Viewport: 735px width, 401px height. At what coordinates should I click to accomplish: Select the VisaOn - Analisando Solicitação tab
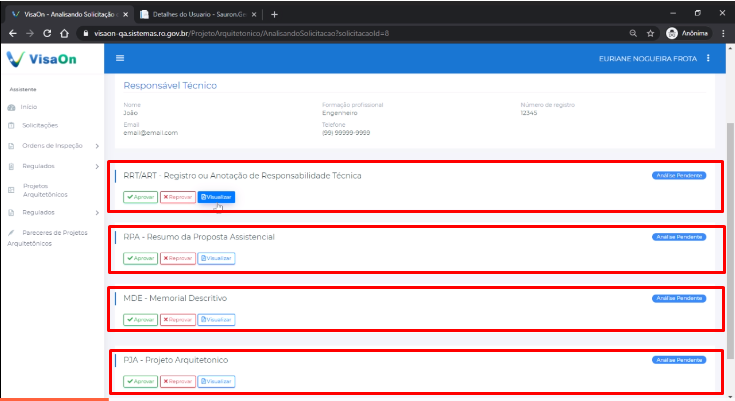coord(70,15)
